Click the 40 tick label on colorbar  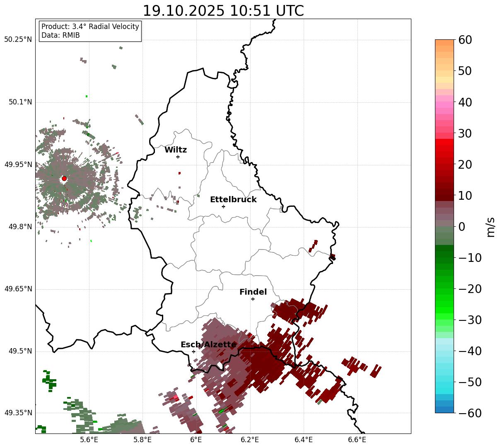465,102
